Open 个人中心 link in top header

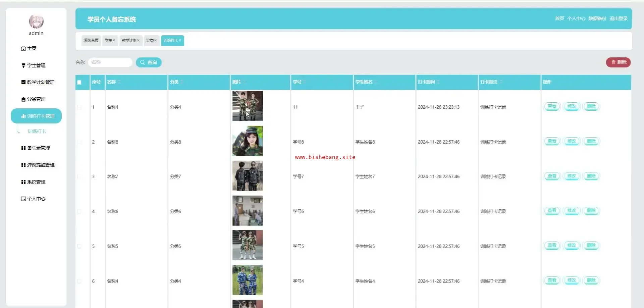[x=576, y=18]
